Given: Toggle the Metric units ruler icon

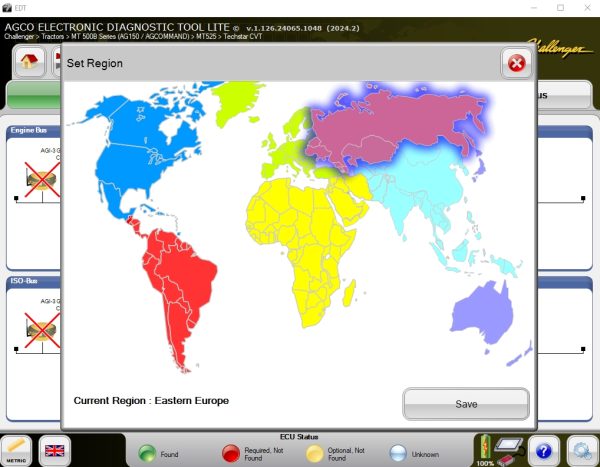Looking at the screenshot, I should point(16,451).
